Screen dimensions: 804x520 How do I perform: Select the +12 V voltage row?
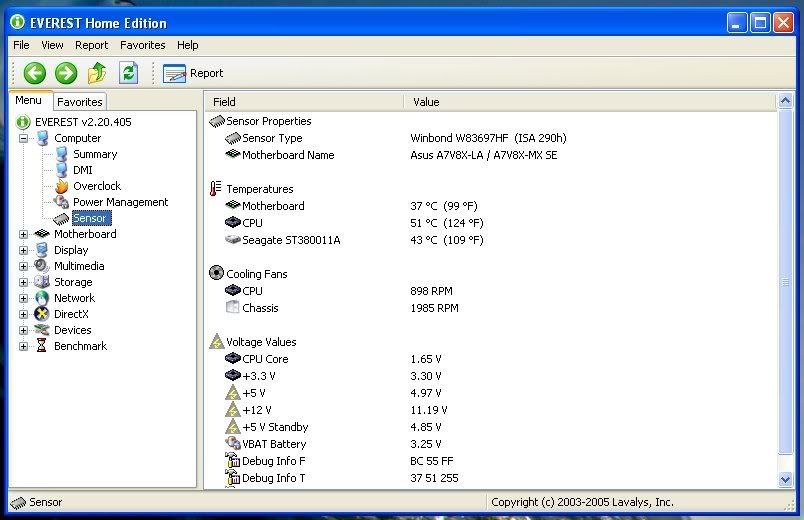490,410
